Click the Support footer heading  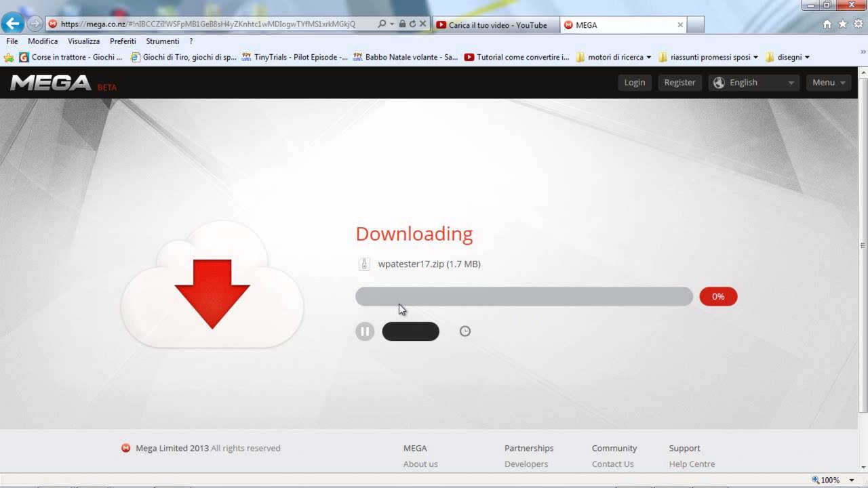(684, 448)
